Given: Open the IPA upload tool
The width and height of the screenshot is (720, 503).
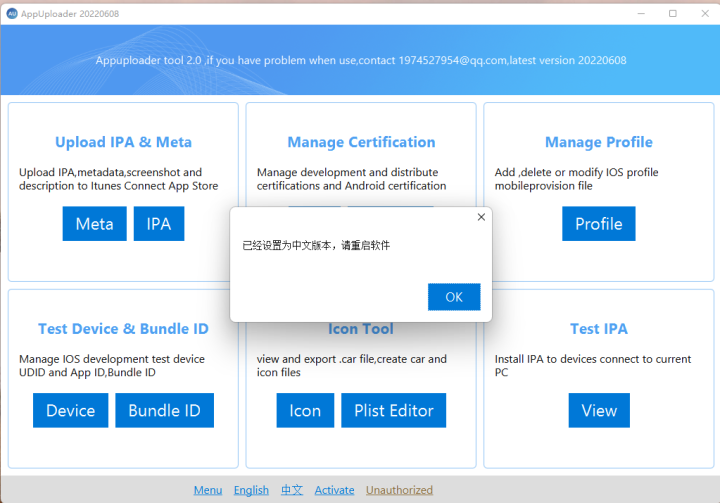Looking at the screenshot, I should (x=159, y=224).
